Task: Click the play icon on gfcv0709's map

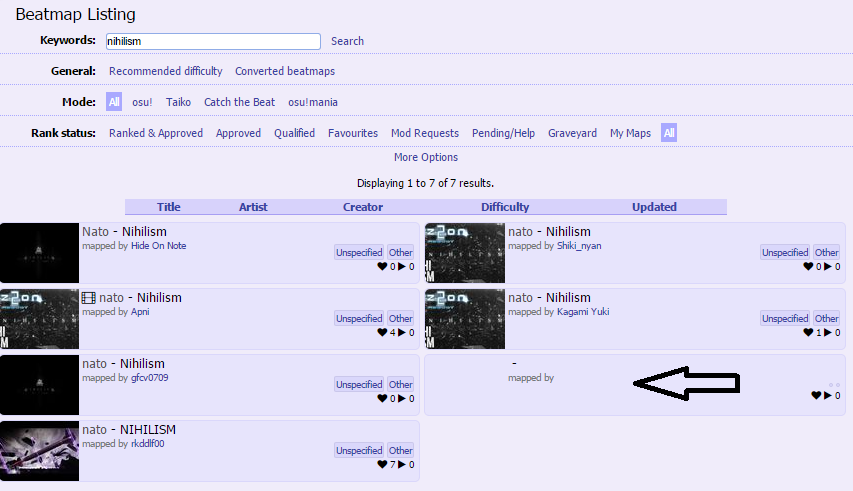Action: tap(402, 399)
